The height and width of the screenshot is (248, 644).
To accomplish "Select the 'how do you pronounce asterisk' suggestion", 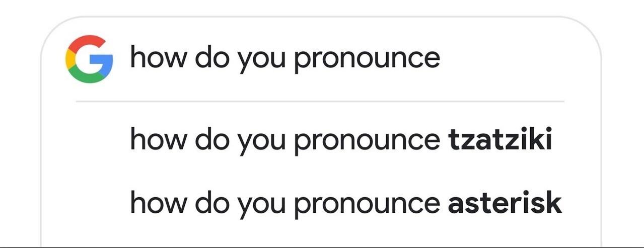I will coord(346,203).
